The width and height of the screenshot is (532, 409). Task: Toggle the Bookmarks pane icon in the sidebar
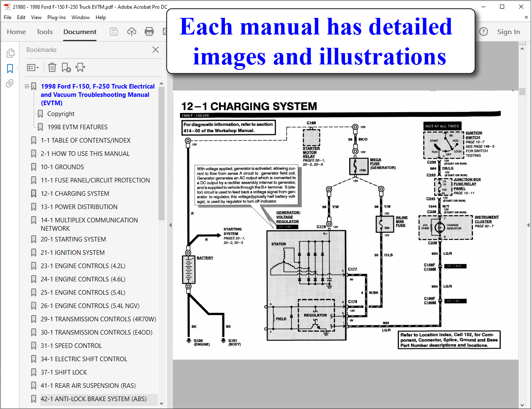10,69
